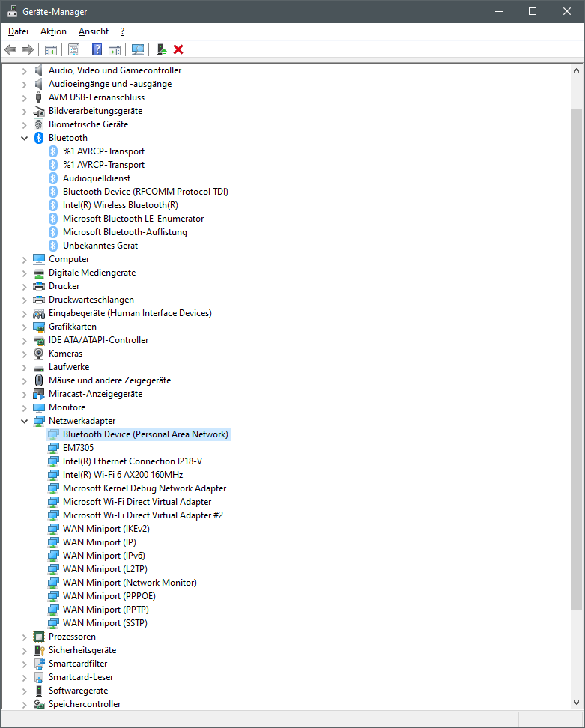Image resolution: width=585 pixels, height=728 pixels.
Task: Toggle the action pane toolbar icon
Action: click(114, 49)
